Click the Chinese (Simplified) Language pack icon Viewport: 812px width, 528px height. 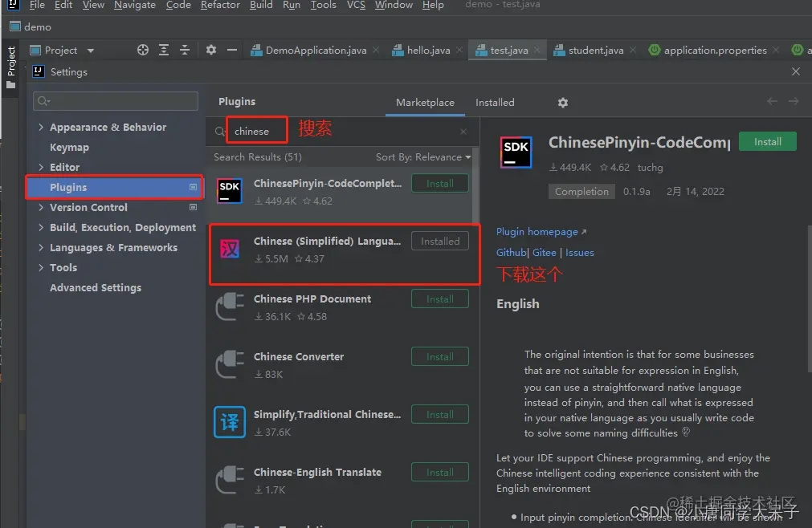[230, 249]
